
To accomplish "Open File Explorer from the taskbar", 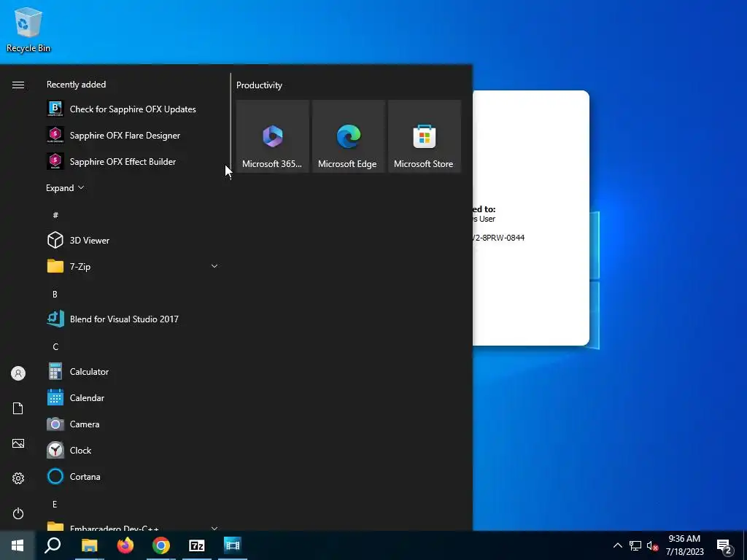I will (x=89, y=545).
